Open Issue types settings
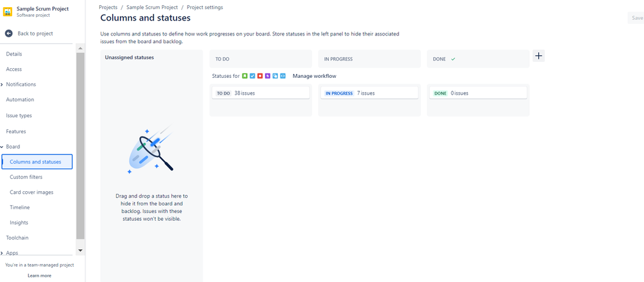Screen dimensions: 644x282 click(19, 116)
